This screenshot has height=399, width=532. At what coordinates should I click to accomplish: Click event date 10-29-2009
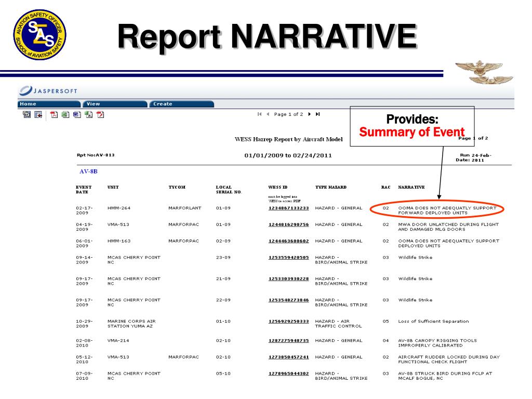(x=84, y=324)
